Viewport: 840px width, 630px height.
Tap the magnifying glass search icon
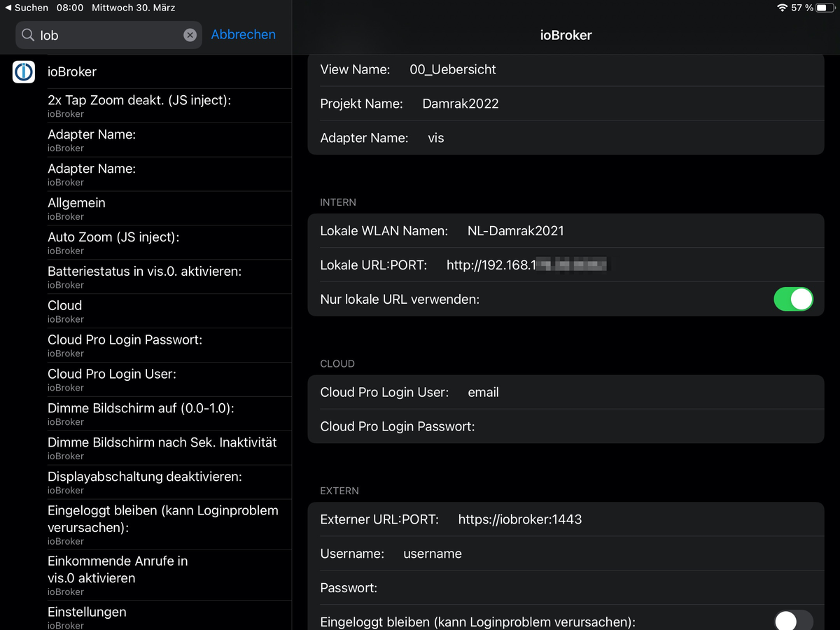[x=28, y=35]
